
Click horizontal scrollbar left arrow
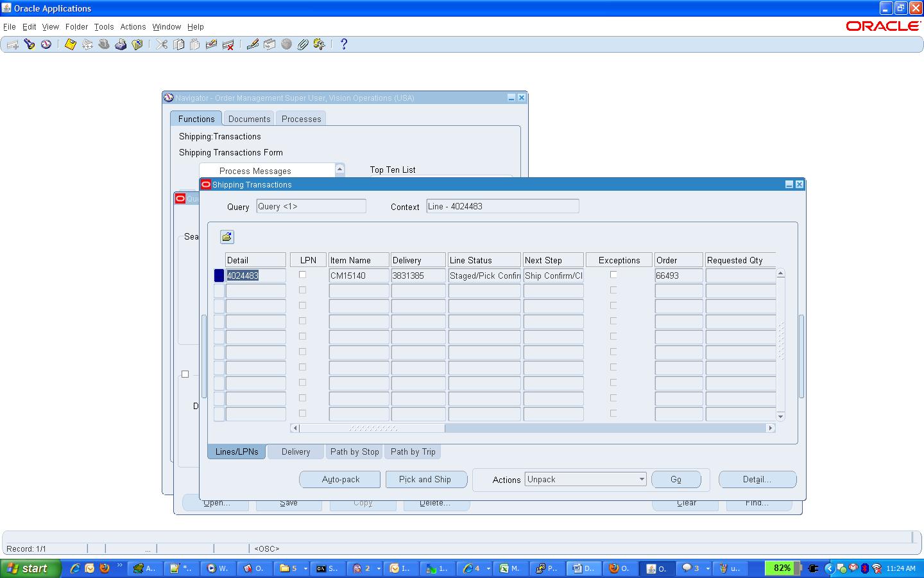click(295, 428)
